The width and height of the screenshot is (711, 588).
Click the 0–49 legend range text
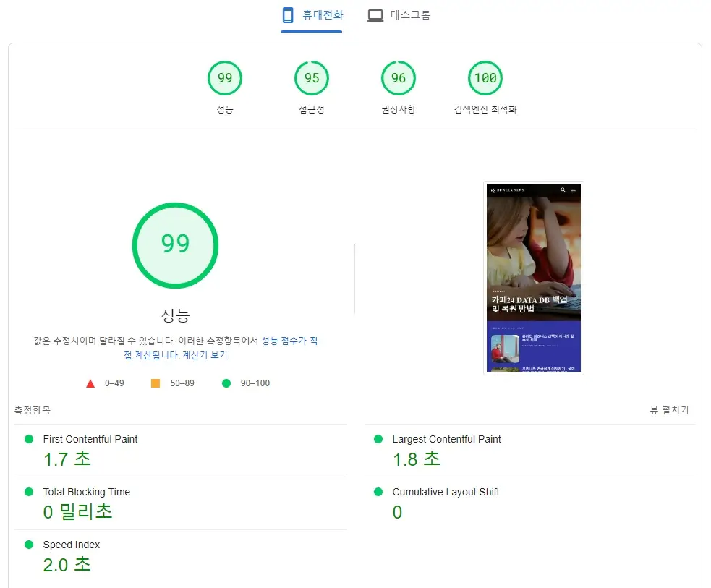point(114,383)
